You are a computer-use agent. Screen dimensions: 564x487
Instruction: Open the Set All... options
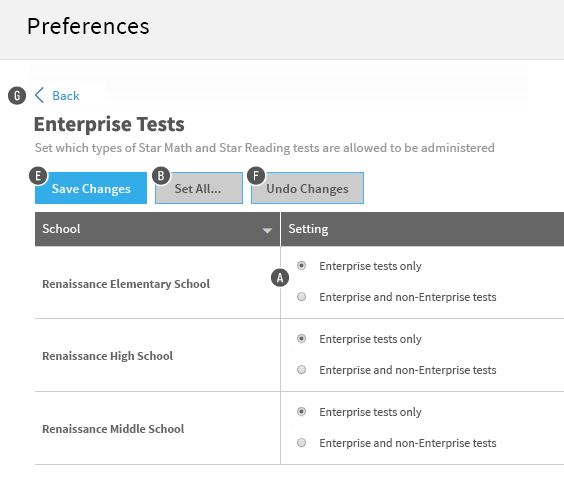(199, 188)
